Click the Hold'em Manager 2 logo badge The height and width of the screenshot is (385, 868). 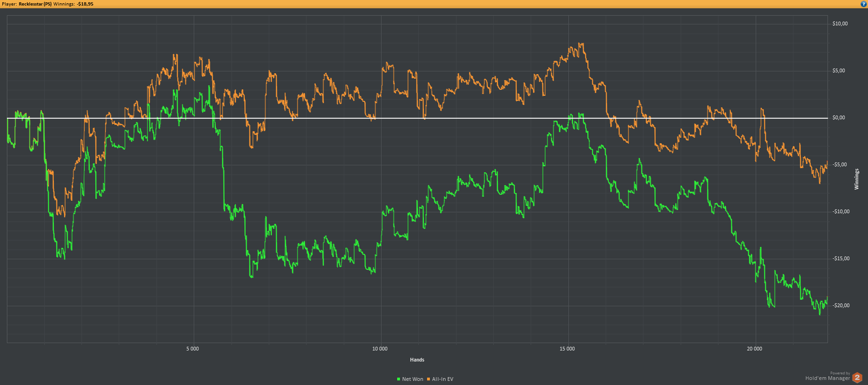[857, 378]
